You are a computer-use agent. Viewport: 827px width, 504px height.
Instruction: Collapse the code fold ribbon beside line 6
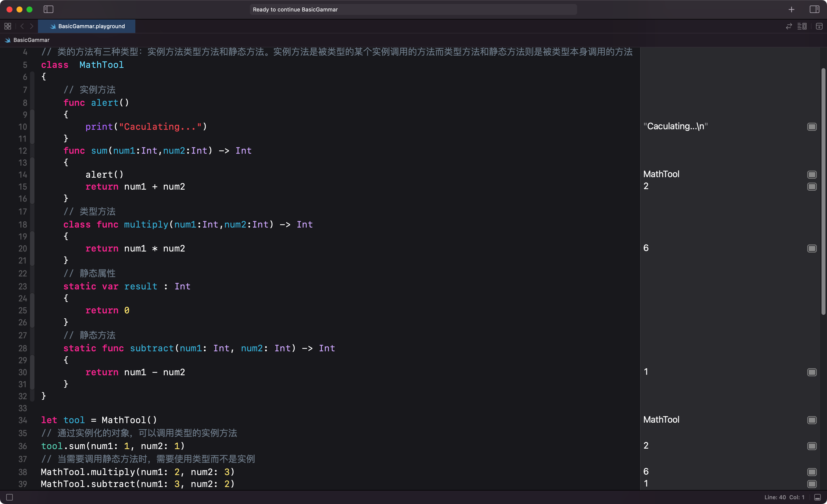point(32,77)
